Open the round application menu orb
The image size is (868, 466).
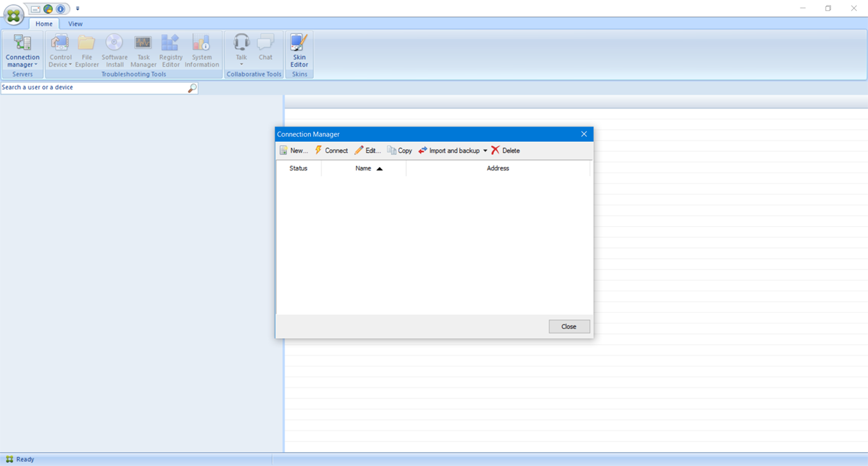coord(13,15)
